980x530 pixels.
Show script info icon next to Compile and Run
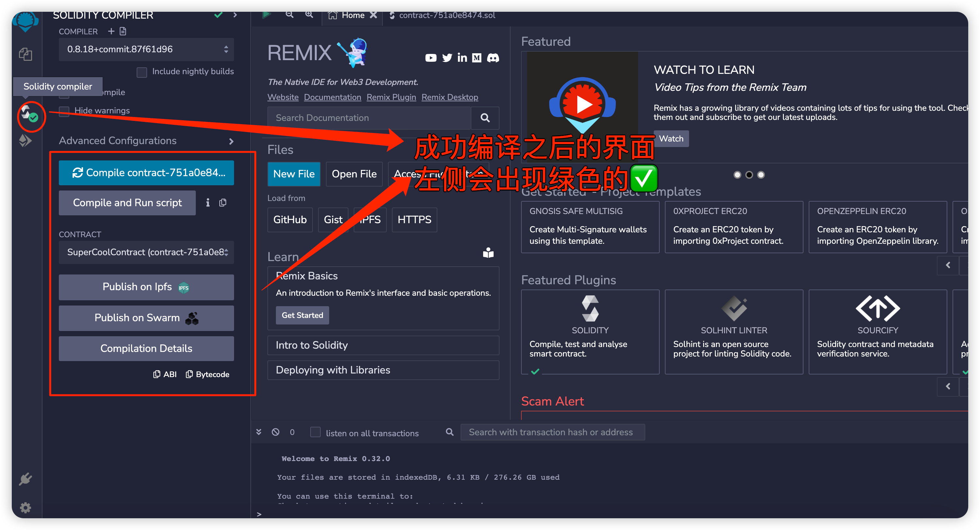tap(208, 203)
